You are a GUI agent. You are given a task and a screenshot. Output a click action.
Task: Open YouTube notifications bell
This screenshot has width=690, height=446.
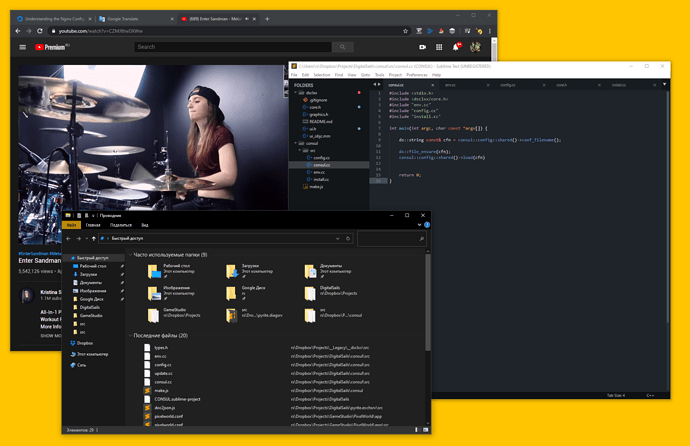456,47
